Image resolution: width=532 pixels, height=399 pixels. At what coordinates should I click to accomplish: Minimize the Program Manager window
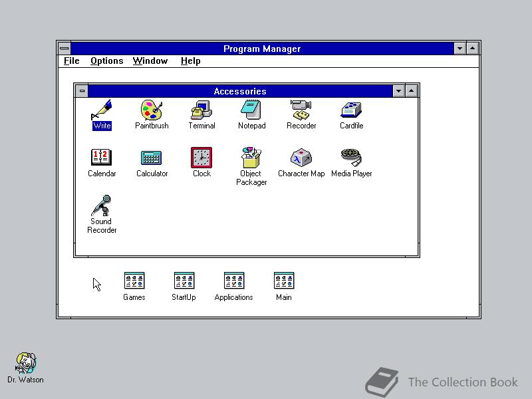(460, 49)
